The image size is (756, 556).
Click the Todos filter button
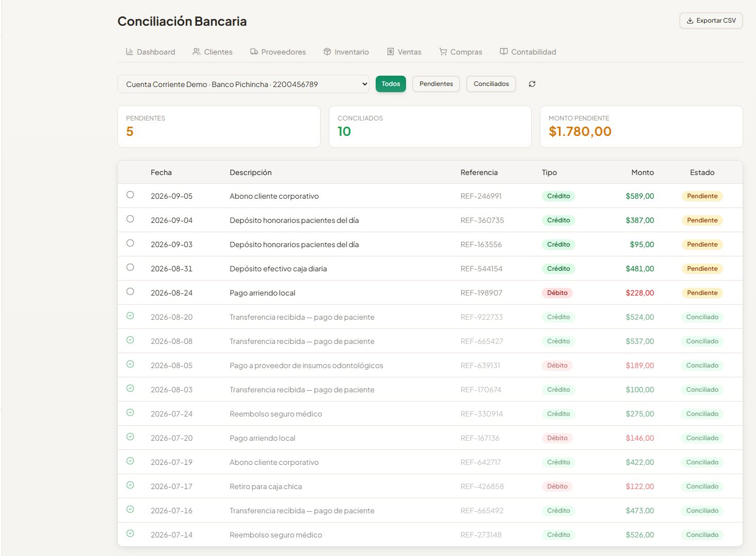tap(391, 84)
